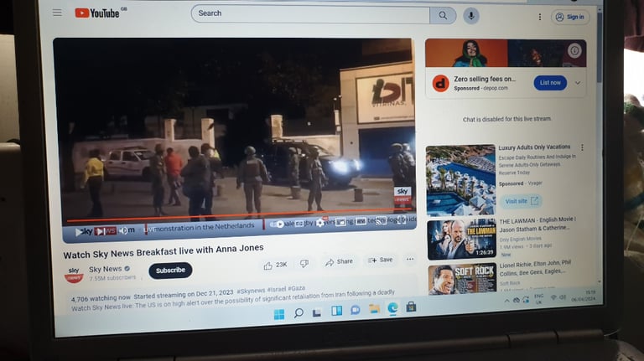Viewport: 644px width, 361px height.
Task: Toggle theater mode in player
Action: pyautogui.click(x=361, y=221)
